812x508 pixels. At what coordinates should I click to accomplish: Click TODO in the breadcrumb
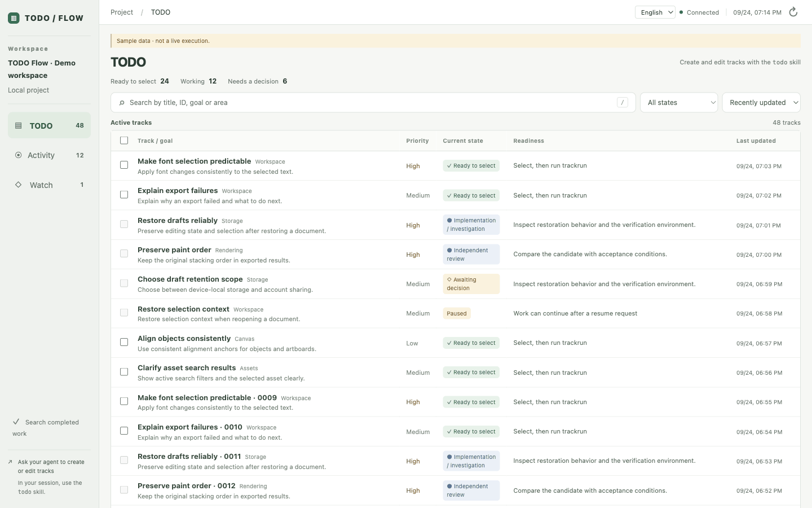pos(161,12)
